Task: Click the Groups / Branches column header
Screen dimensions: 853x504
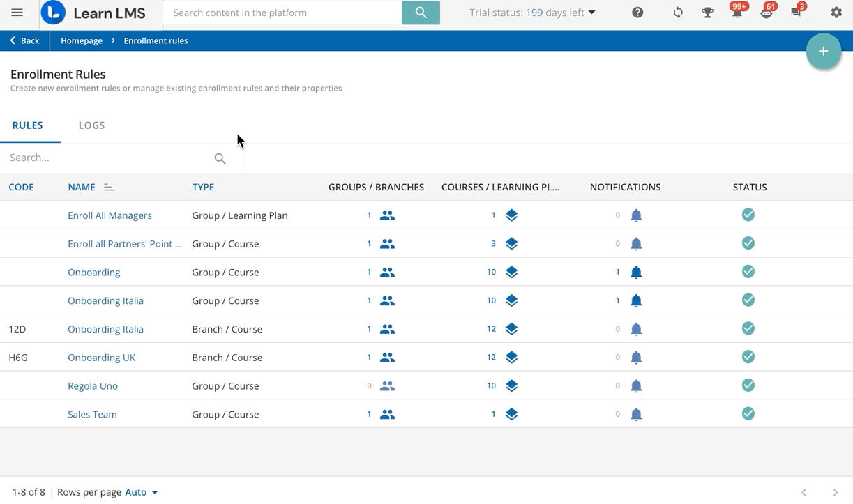Action: 376,187
